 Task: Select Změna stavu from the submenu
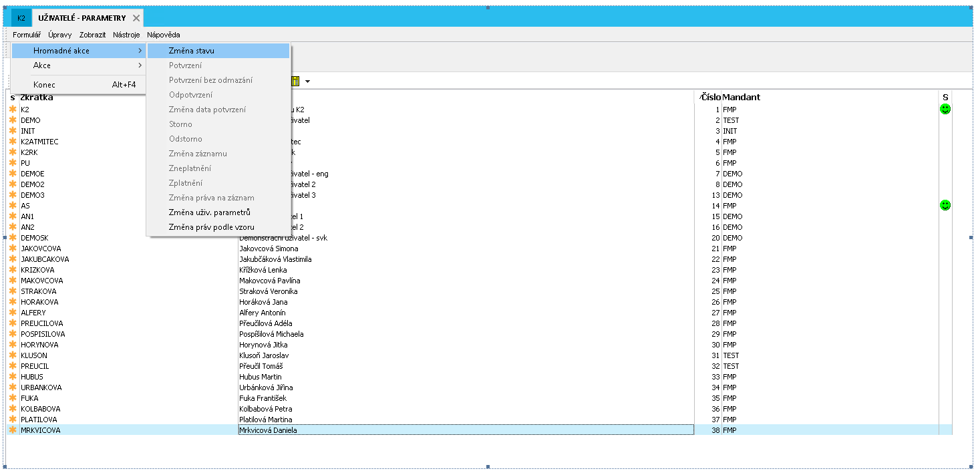pyautogui.click(x=192, y=51)
